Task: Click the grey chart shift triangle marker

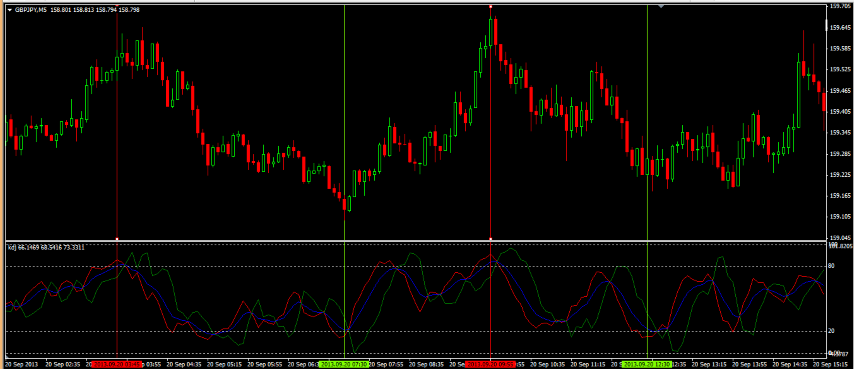Action: point(661,6)
